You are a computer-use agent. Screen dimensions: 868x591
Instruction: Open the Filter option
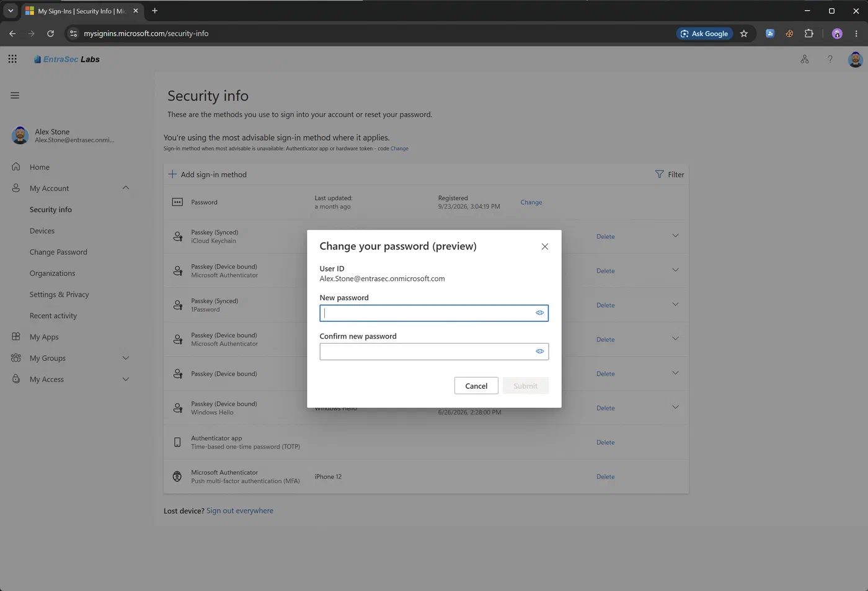(x=670, y=175)
